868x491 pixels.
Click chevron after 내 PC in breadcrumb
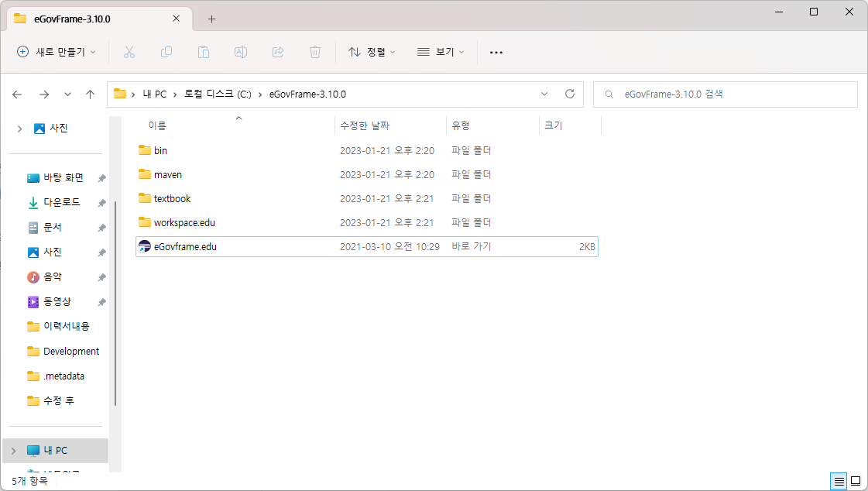click(x=175, y=94)
